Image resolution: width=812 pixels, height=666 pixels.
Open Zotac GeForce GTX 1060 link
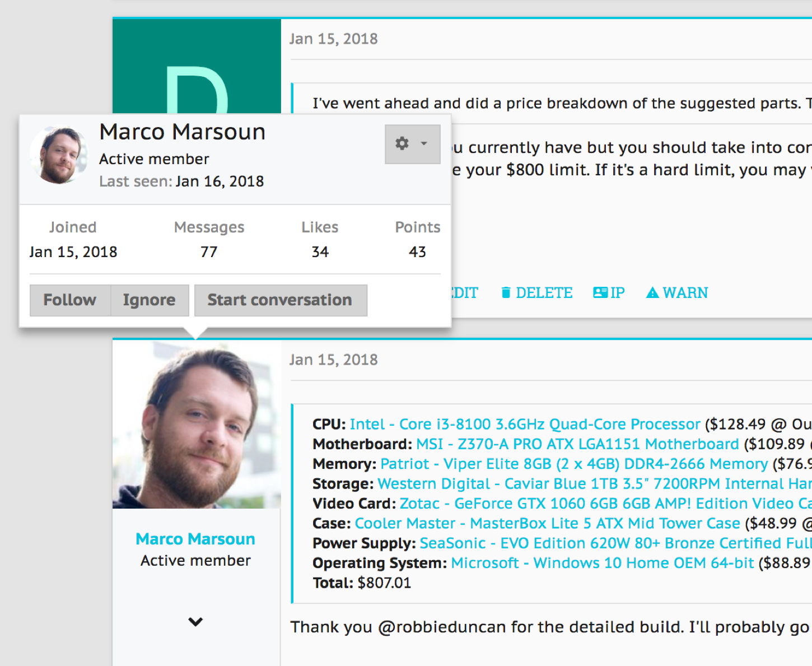[606, 504]
